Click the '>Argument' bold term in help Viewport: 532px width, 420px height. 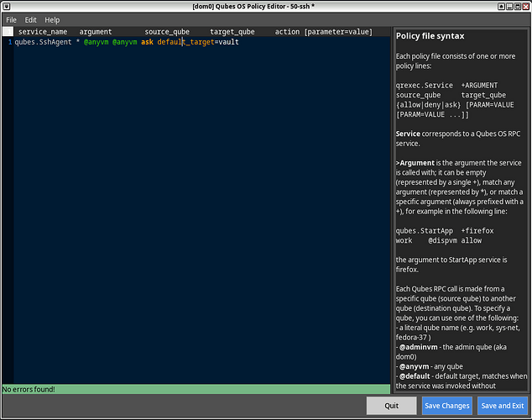(x=415, y=163)
